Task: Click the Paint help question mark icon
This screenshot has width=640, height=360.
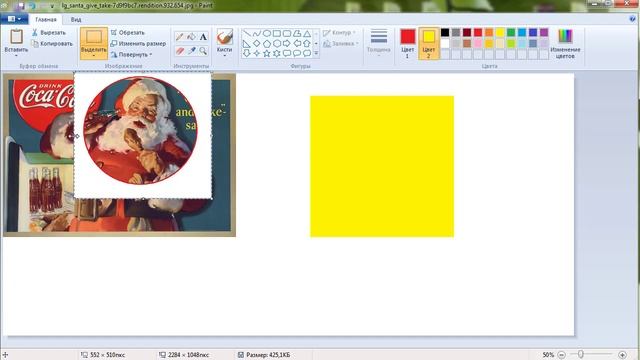Action: (x=633, y=19)
